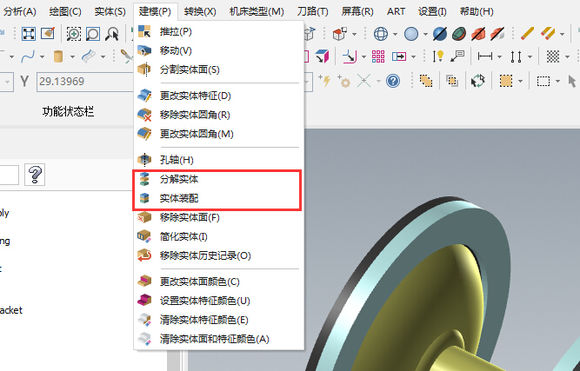
Task: Open dropdown next to horizontal dimension
Action: 499,57
